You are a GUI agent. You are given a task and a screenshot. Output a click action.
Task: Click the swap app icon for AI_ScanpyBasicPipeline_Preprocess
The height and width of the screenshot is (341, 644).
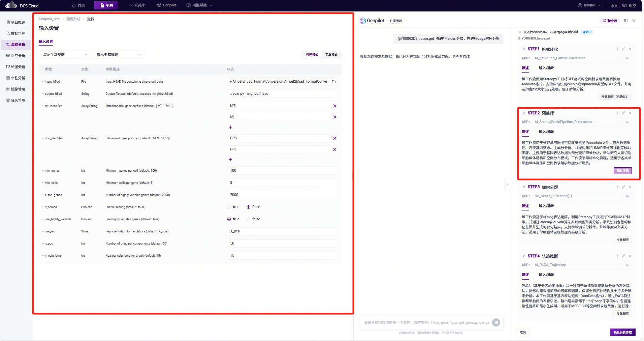click(x=627, y=122)
